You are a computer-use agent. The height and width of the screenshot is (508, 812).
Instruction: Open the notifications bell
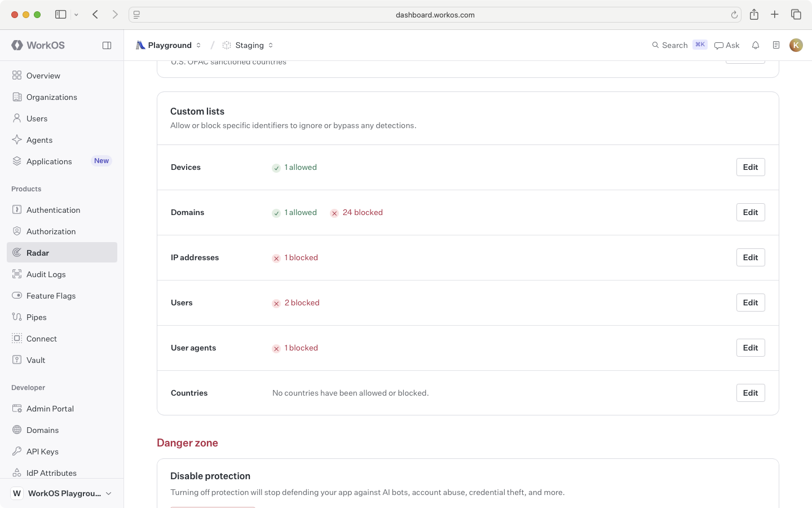(756, 45)
